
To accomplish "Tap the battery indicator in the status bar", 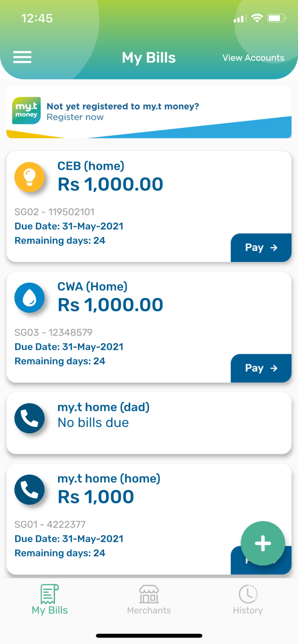I will click(277, 18).
